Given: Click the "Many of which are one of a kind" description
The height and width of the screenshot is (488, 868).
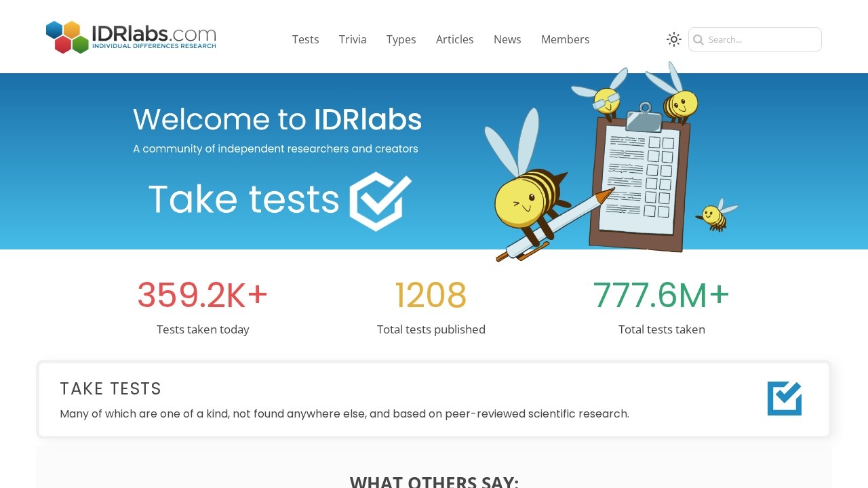Looking at the screenshot, I should coord(344,413).
